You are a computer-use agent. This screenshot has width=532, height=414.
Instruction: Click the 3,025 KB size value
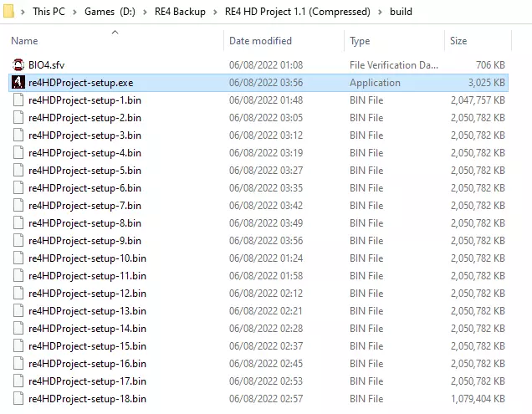pyautogui.click(x=487, y=83)
